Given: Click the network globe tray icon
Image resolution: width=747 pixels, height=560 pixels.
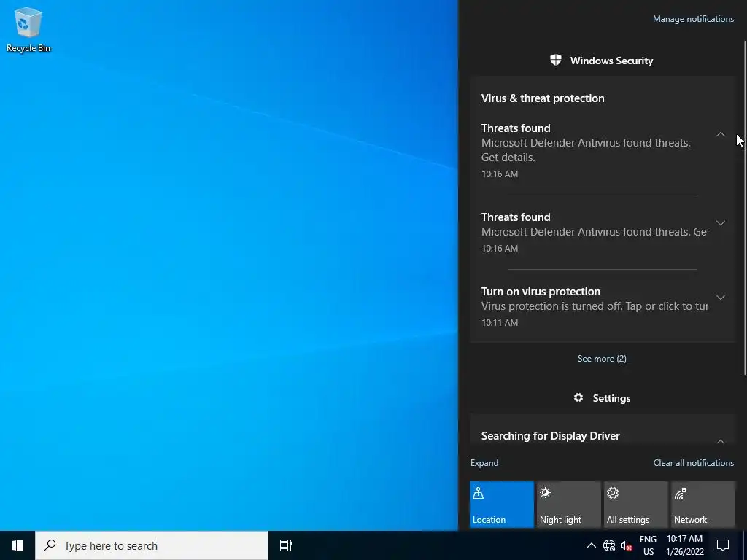Looking at the screenshot, I should click(x=609, y=545).
